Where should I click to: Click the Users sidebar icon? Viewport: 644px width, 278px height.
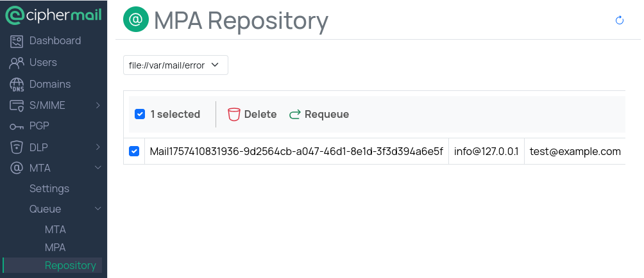point(17,63)
